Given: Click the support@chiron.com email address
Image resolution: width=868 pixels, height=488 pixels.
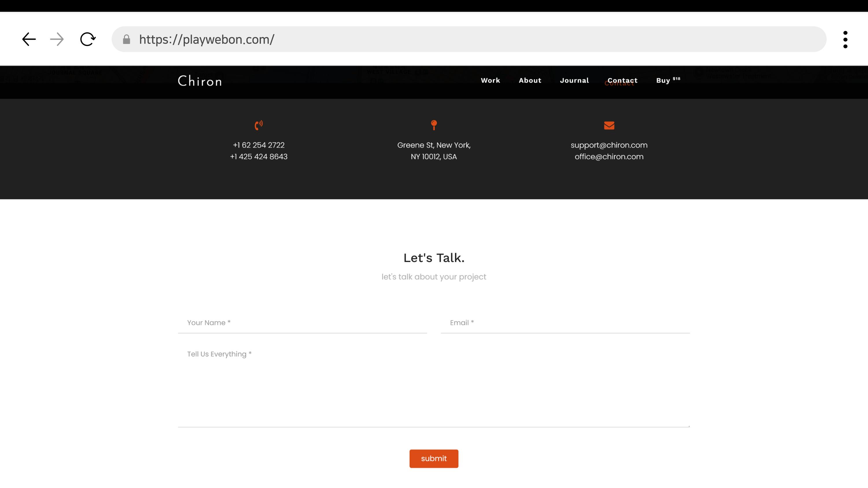Looking at the screenshot, I should 609,145.
